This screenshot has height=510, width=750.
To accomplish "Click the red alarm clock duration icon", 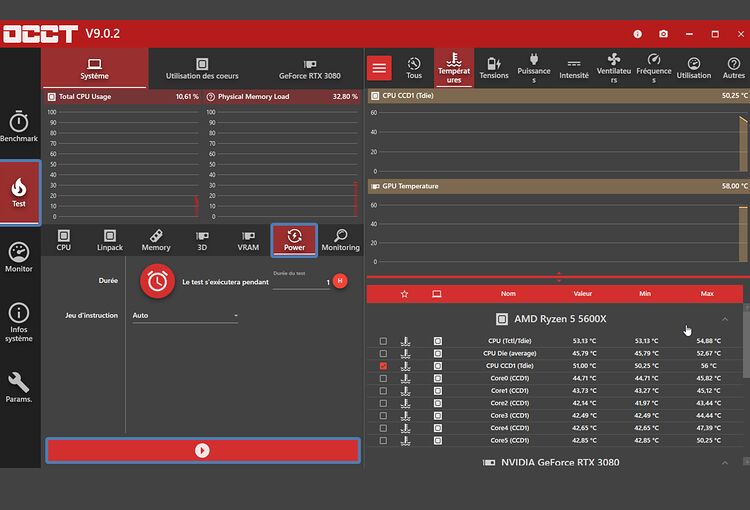I will pyautogui.click(x=157, y=281).
